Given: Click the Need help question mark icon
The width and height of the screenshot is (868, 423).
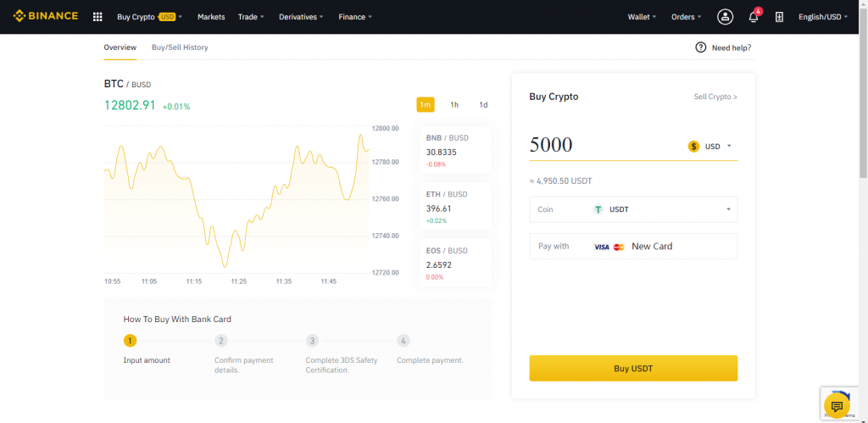Looking at the screenshot, I should [700, 47].
